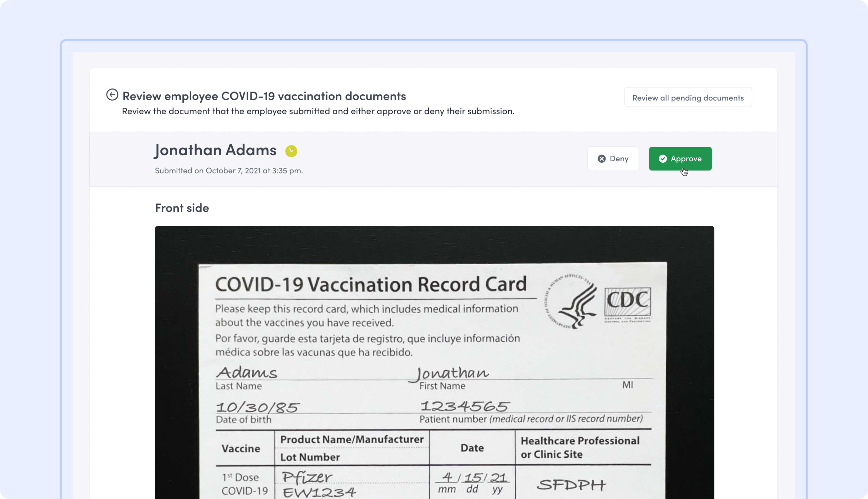Image resolution: width=868 pixels, height=499 pixels.
Task: Click handwritten last name Adams on card
Action: point(246,373)
